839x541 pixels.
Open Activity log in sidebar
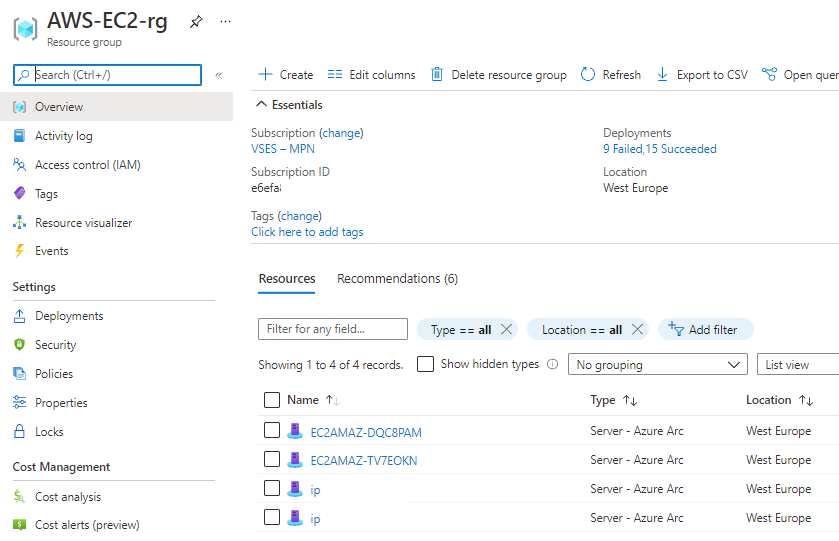(x=63, y=136)
